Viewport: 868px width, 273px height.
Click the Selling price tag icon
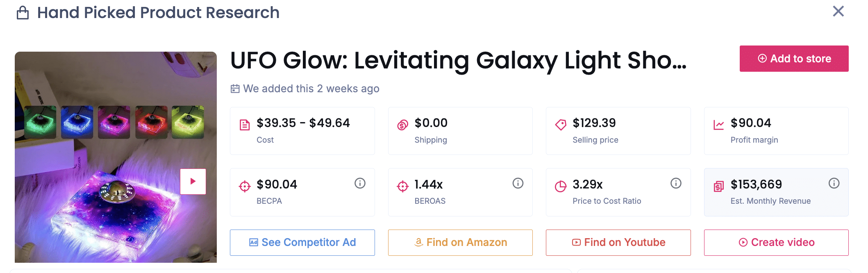tap(561, 125)
